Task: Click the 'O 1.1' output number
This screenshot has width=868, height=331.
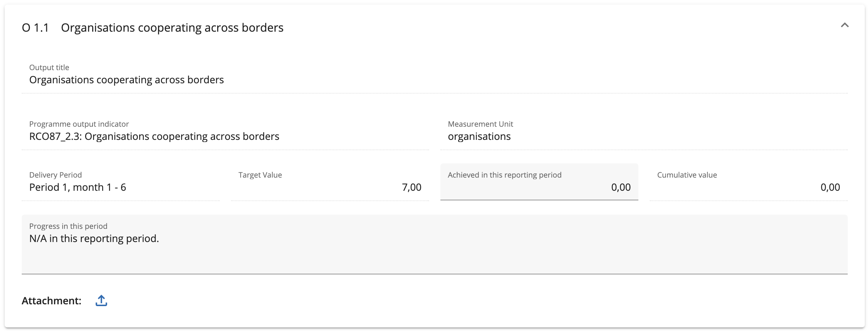Action: 35,28
